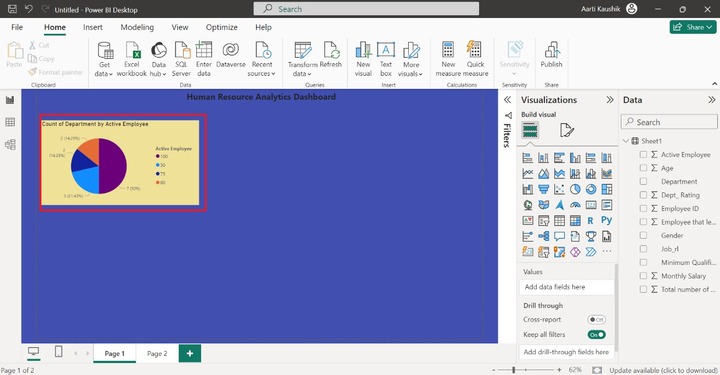Screen dimensions: 720x375
Task: Select the Gauge visualization
Action: (575, 205)
